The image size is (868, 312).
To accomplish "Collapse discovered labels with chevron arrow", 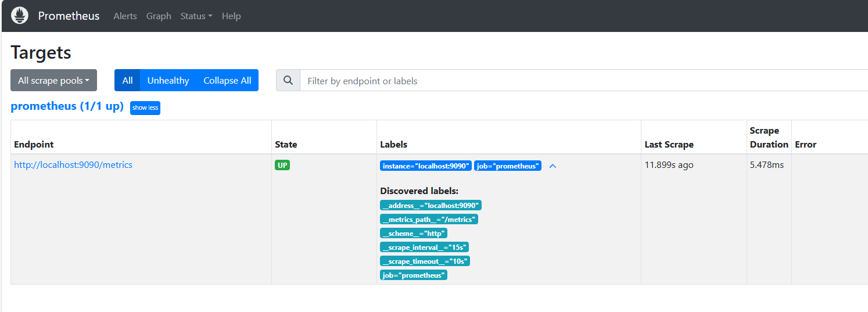I will tap(553, 166).
